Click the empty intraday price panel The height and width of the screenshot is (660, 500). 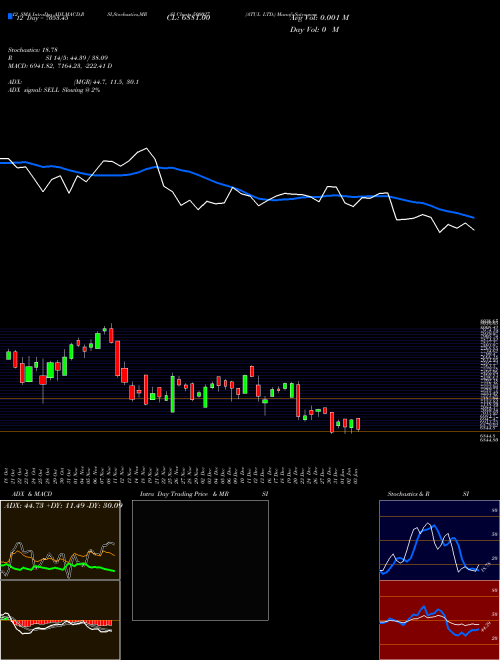200,560
